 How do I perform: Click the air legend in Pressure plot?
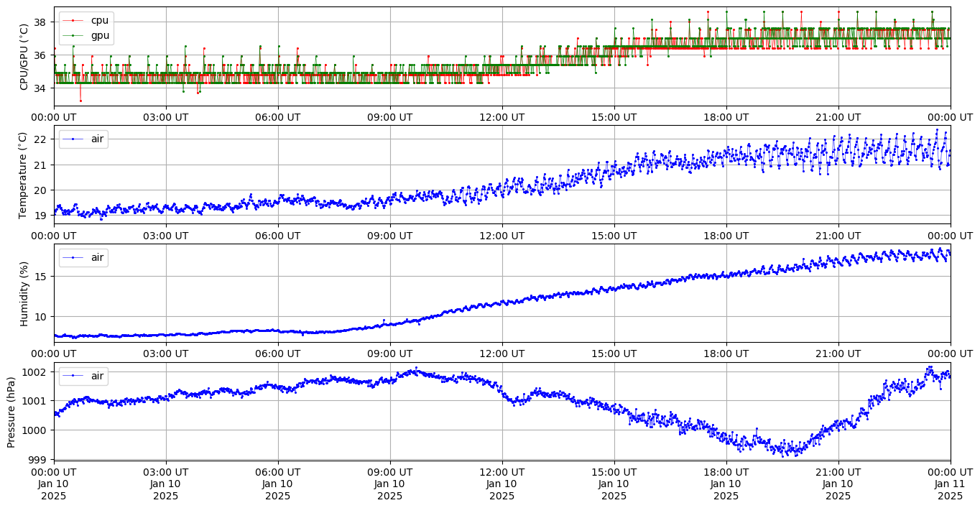click(83, 376)
